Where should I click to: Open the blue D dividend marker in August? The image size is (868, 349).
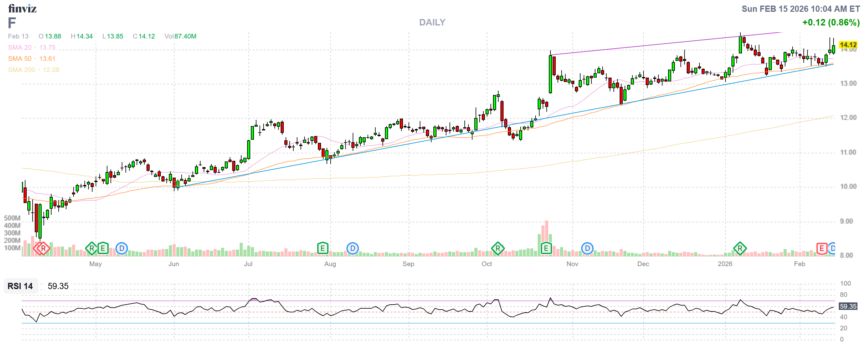[x=352, y=249]
